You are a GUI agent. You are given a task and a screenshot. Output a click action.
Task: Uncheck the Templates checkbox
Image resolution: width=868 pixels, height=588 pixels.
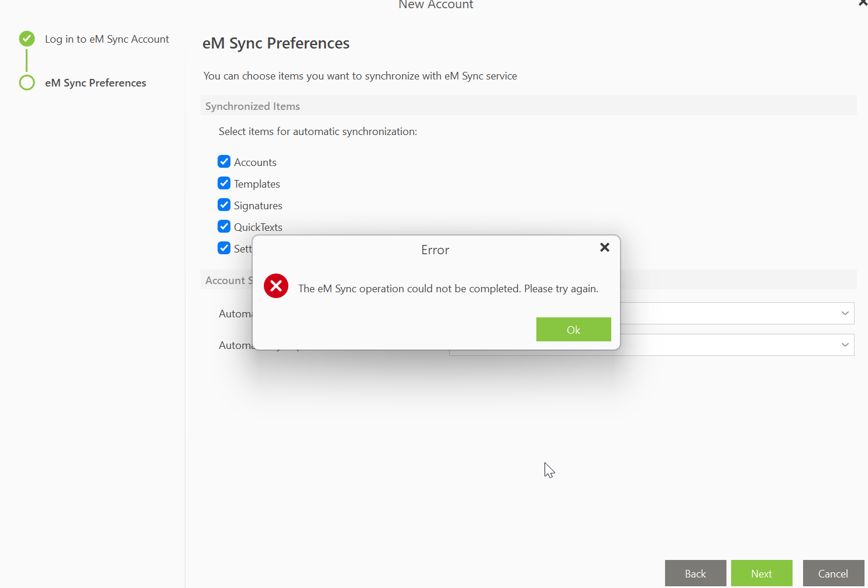tap(224, 183)
